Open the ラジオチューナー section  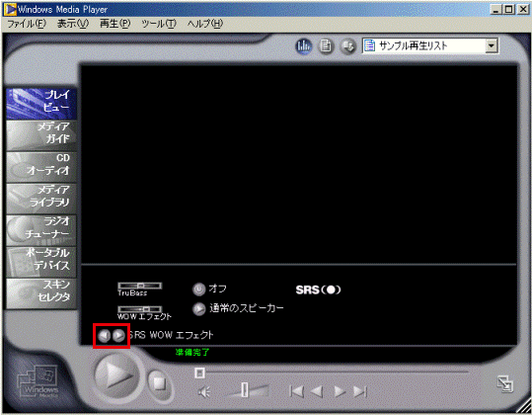pos(41,230)
